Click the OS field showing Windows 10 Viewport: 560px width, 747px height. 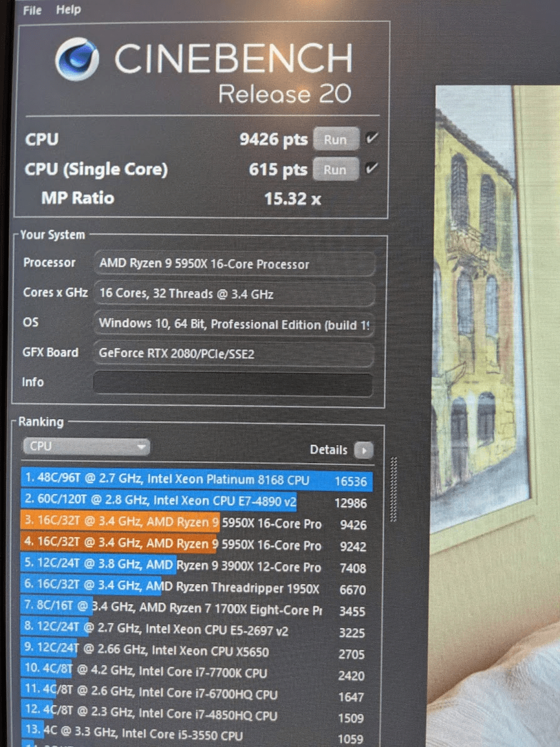234,324
